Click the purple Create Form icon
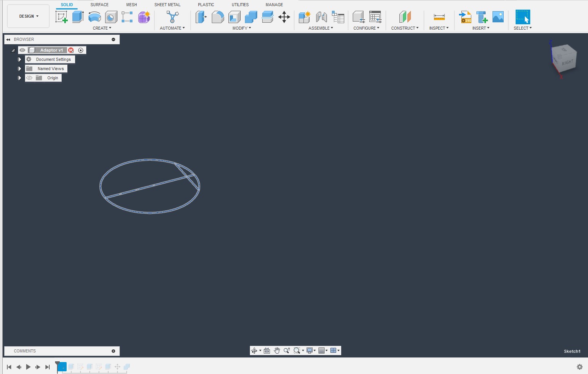This screenshot has height=374, width=588. (x=144, y=17)
